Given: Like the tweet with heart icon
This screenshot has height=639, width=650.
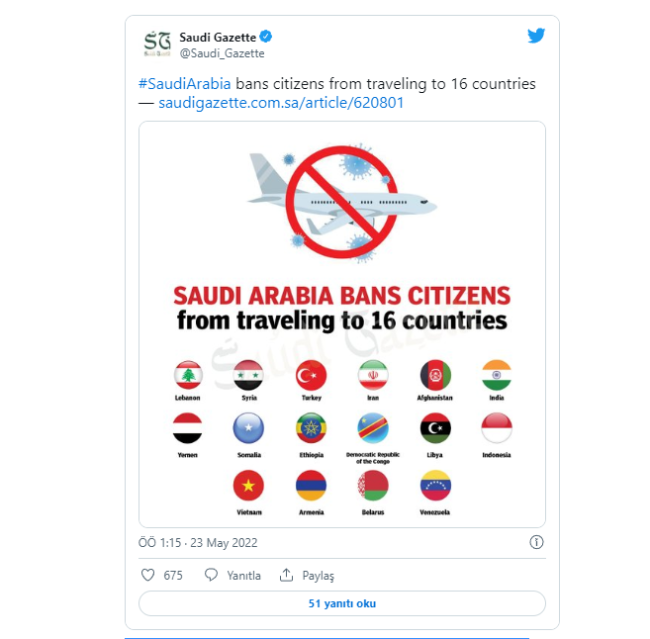Looking at the screenshot, I should [x=148, y=575].
